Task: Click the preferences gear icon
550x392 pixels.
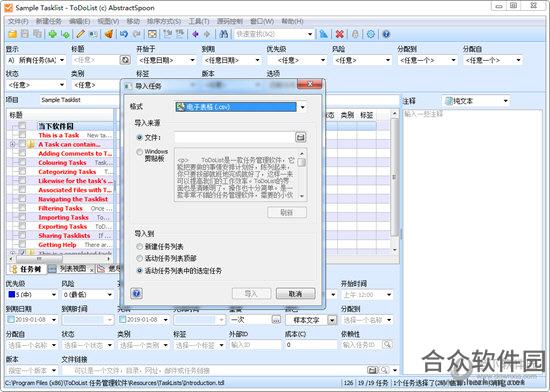Action: (371, 34)
